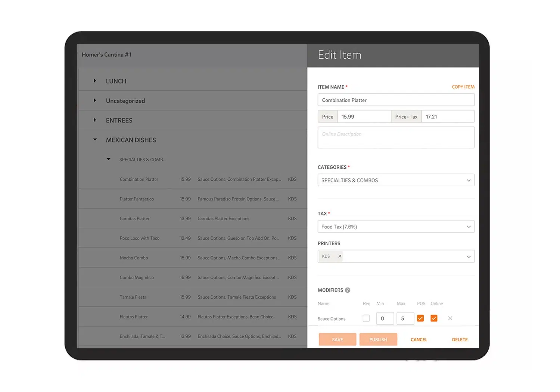
Task: Open the Tax dropdown showing Food Tax (7.6%)
Action: pyautogui.click(x=396, y=227)
